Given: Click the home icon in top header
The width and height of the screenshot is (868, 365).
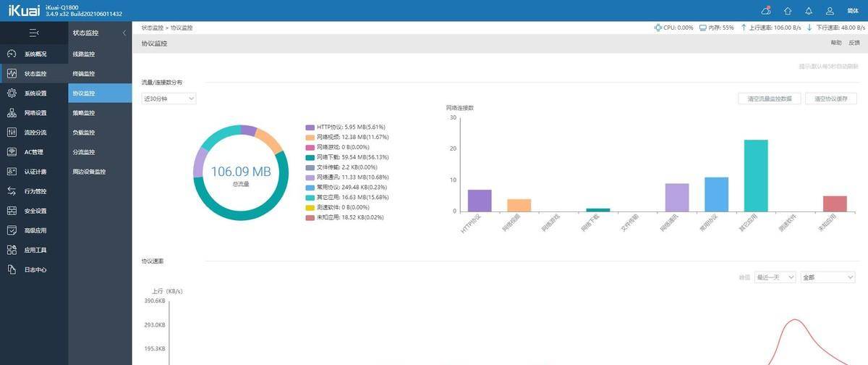Looking at the screenshot, I should (x=788, y=11).
